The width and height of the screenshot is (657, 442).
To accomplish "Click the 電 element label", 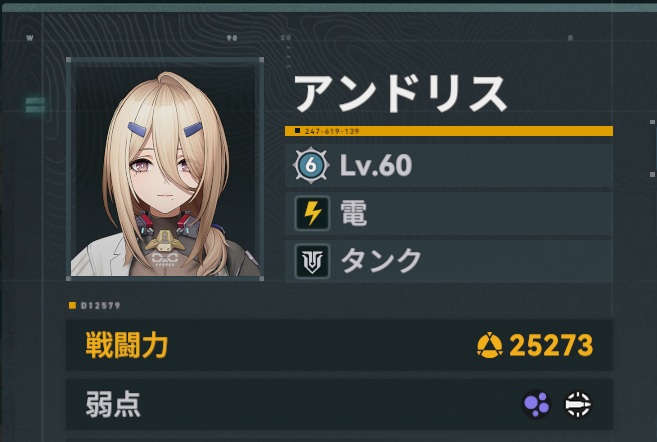I will (354, 213).
